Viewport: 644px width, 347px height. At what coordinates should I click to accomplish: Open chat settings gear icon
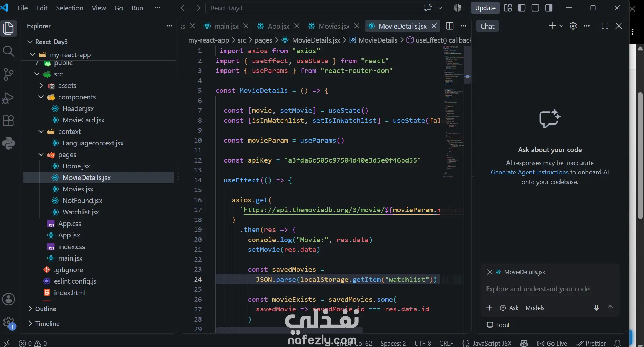coord(573,26)
